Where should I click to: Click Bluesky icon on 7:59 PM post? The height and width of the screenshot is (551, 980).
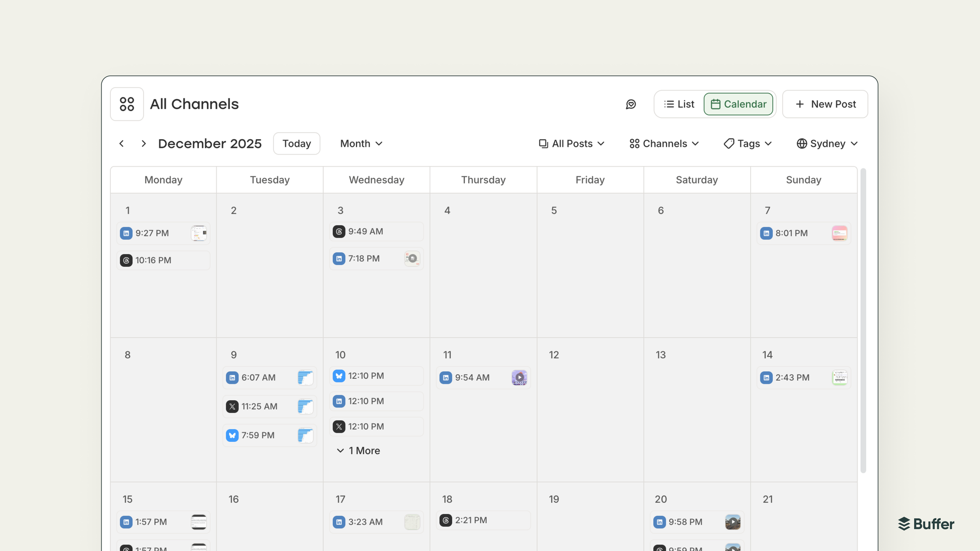click(232, 435)
